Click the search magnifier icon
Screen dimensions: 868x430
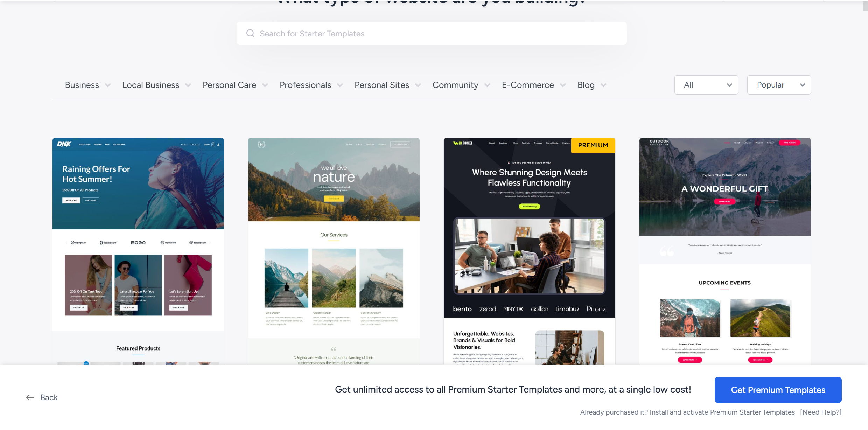point(250,33)
